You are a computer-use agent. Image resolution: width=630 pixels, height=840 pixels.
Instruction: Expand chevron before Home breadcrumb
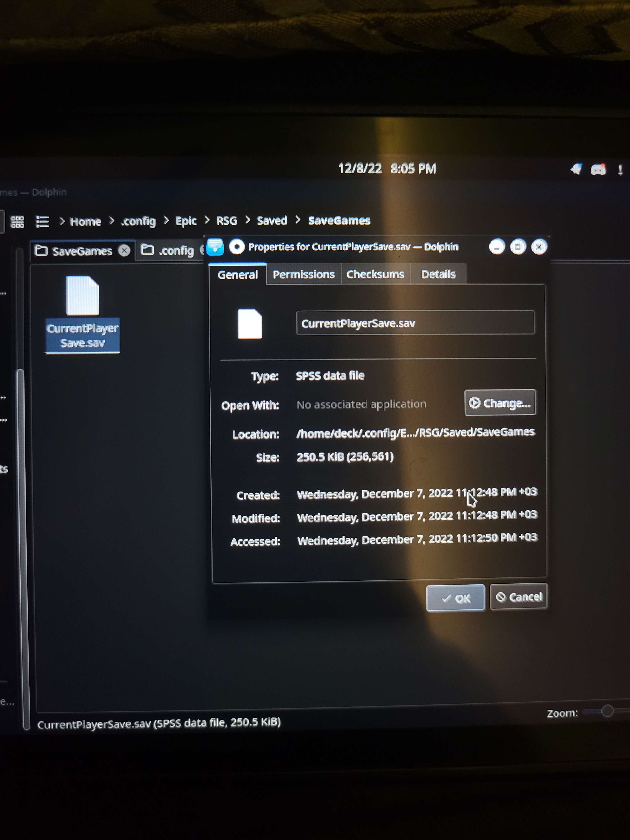point(62,221)
